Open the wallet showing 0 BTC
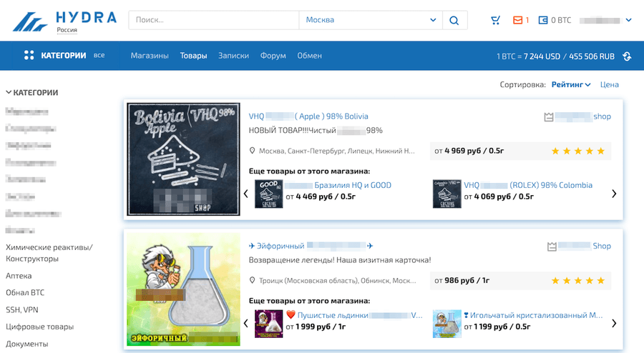The height and width of the screenshot is (353, 644). pyautogui.click(x=555, y=20)
